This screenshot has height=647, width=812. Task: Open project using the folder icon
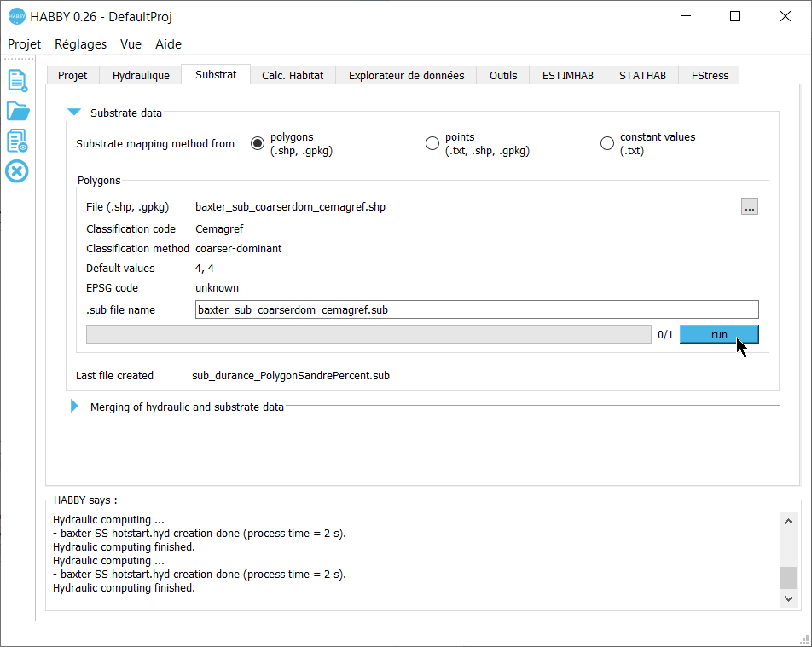(x=17, y=111)
